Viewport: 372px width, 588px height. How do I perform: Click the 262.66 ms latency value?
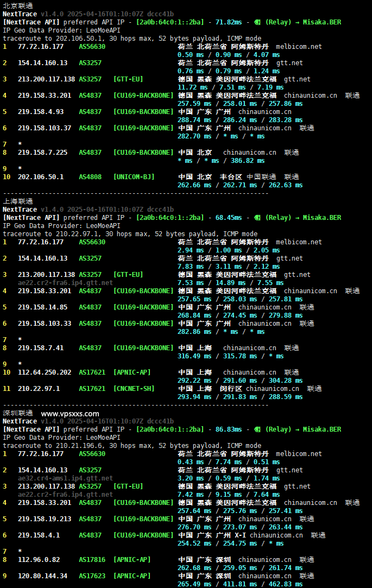(194, 185)
